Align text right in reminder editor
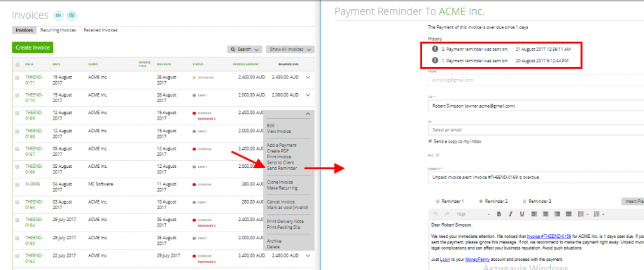Viewport: 644px width, 270px height. pos(557,214)
